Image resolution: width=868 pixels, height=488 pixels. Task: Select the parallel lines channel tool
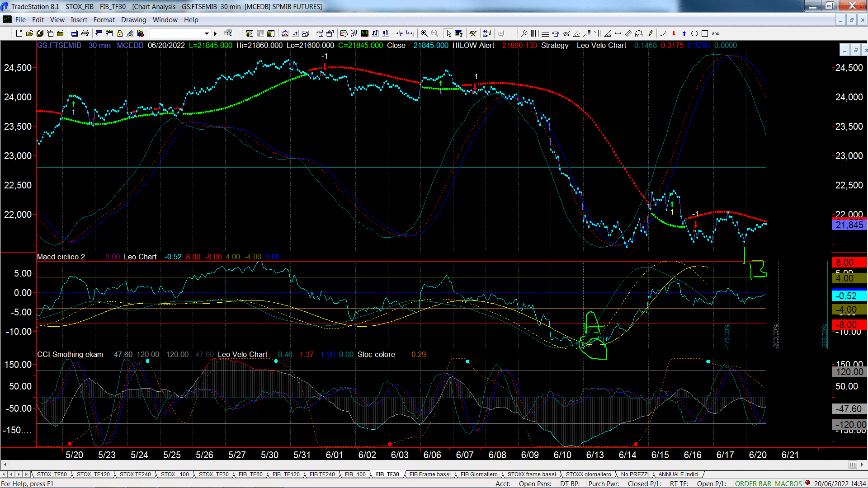point(628,33)
